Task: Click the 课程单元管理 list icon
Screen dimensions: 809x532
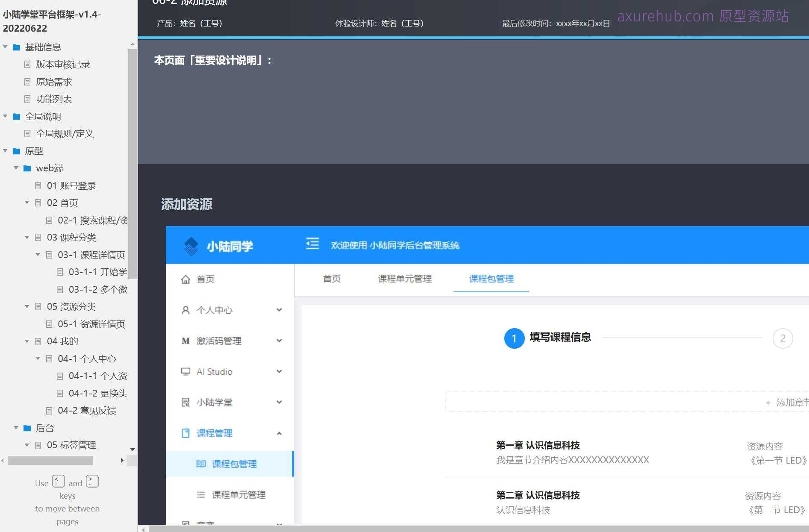Action: click(x=201, y=494)
